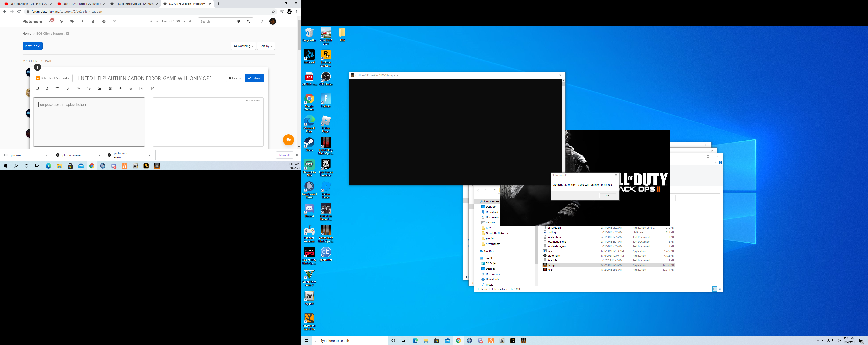Open Steam desktop shortcut
Screen dimensions: 868x345
click(x=309, y=144)
